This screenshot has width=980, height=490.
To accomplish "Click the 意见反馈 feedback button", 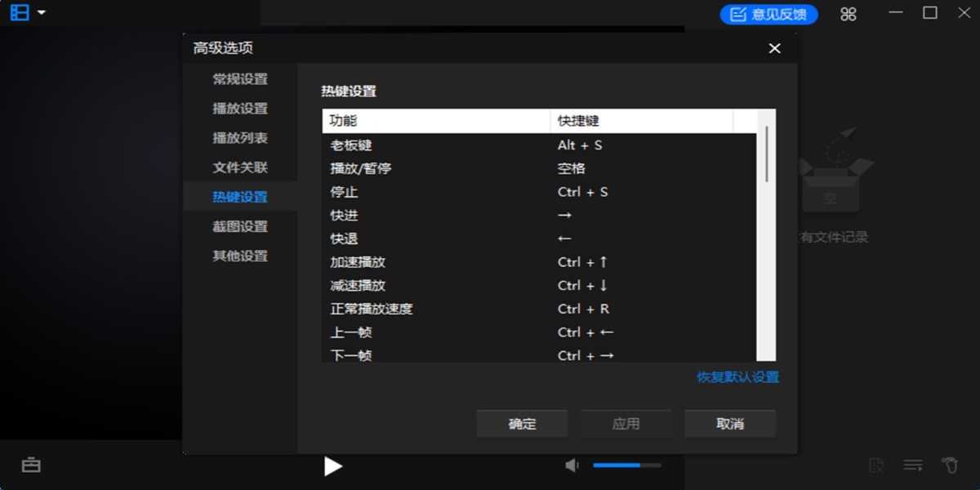I will (x=768, y=14).
